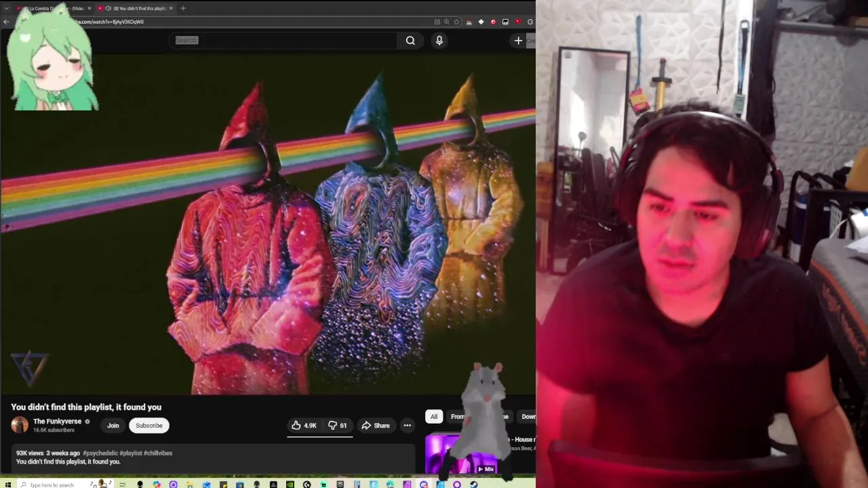The image size is (868, 488).
Task: Open the Share dialog
Action: (376, 426)
